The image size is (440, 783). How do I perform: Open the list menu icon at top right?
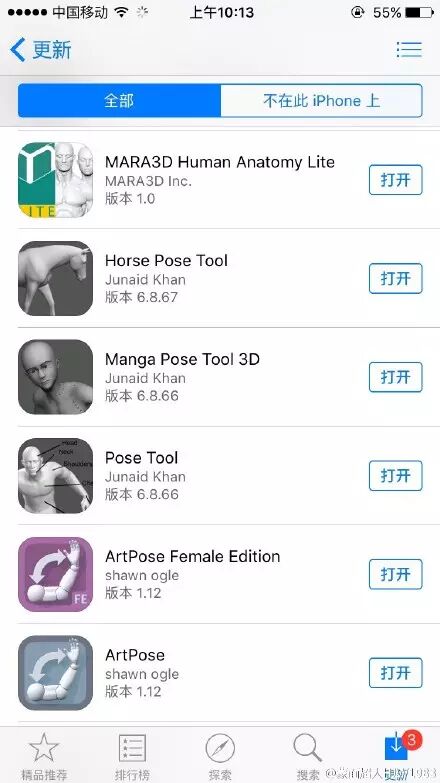click(x=409, y=49)
